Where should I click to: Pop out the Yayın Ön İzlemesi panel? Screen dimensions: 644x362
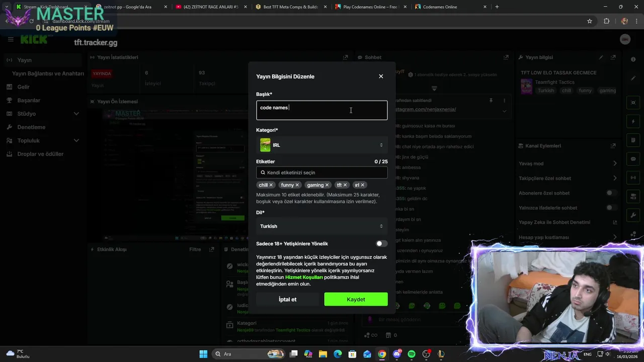345,101
